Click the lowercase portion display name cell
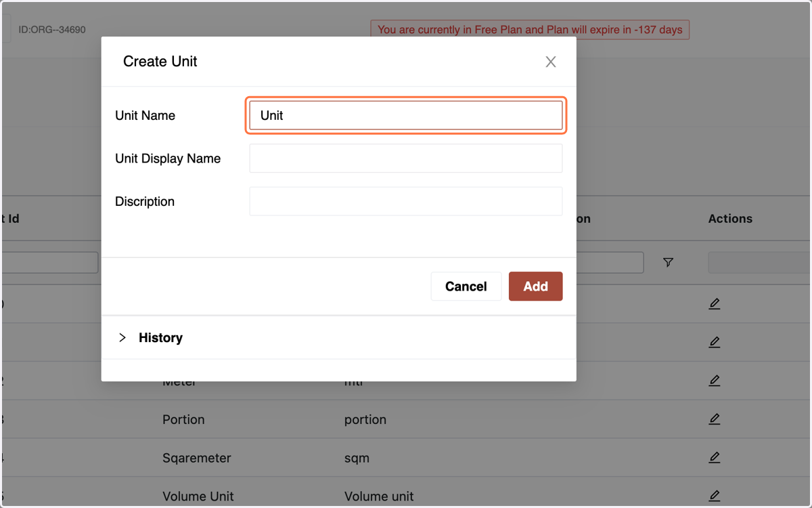The width and height of the screenshot is (812, 508). tap(365, 419)
